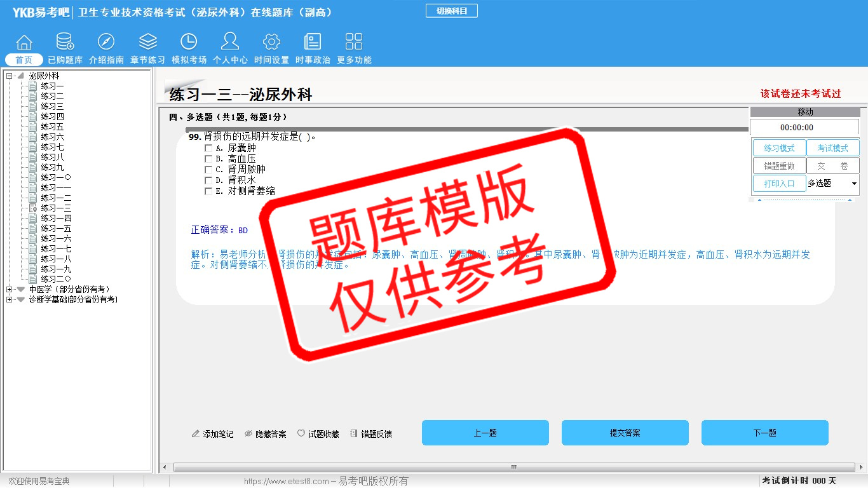This screenshot has width=868, height=488.
Task: Open the 已购题库 database icon
Action: (65, 43)
